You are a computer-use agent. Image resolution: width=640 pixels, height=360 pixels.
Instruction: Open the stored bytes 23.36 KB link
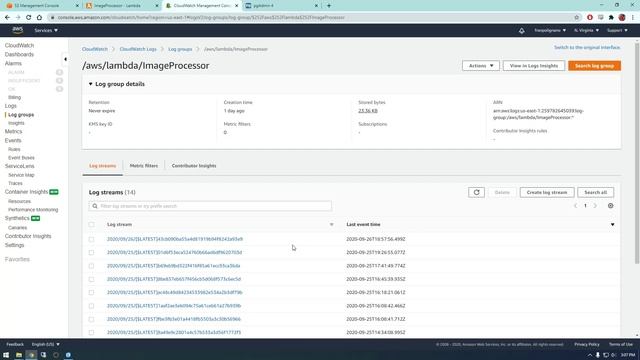point(368,111)
